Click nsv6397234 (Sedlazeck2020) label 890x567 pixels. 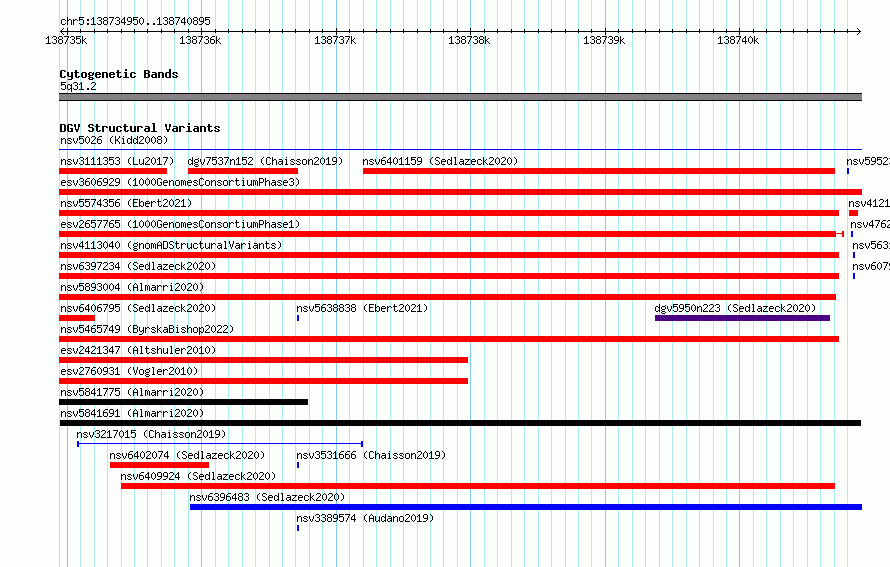click(138, 266)
